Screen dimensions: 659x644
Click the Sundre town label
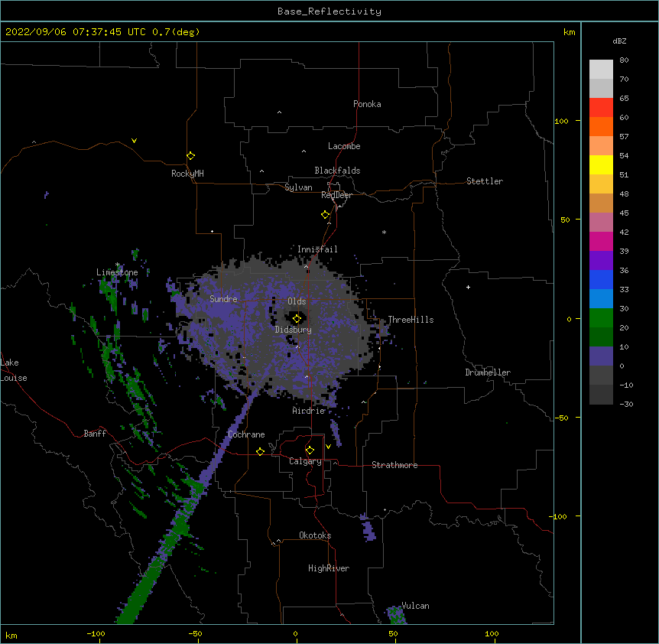(223, 299)
